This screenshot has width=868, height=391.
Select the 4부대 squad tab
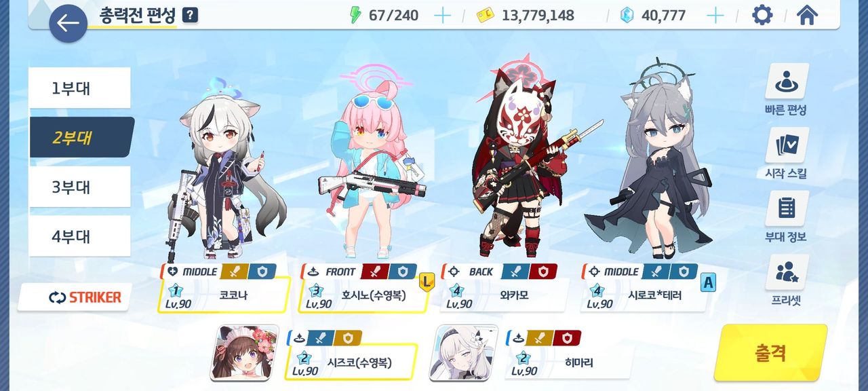tap(79, 236)
